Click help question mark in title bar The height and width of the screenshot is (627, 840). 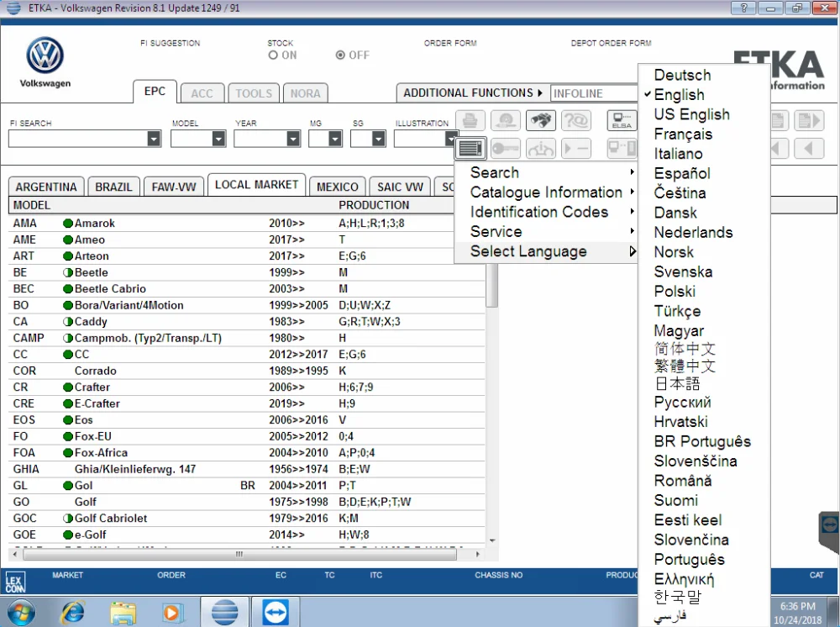click(743, 8)
